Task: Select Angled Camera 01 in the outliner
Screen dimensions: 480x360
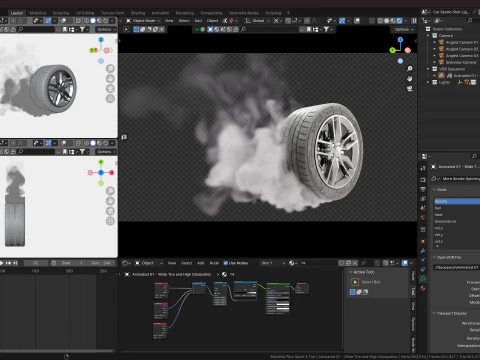Action: 462,42
